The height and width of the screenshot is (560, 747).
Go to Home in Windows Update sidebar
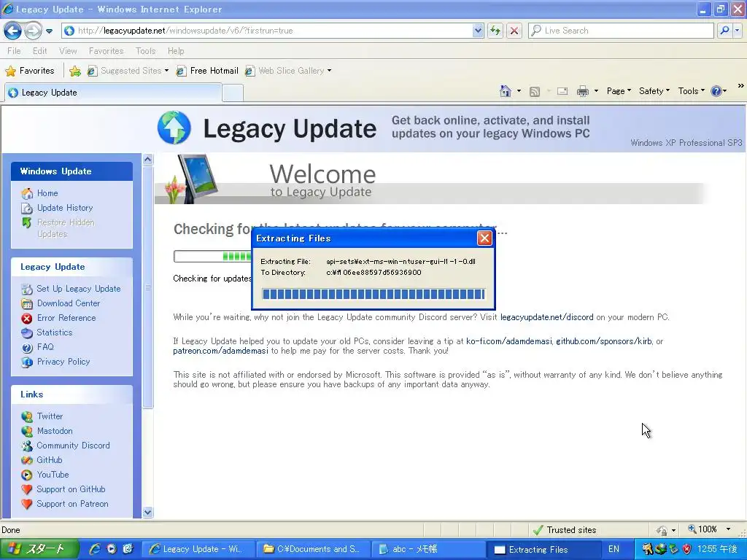point(47,193)
